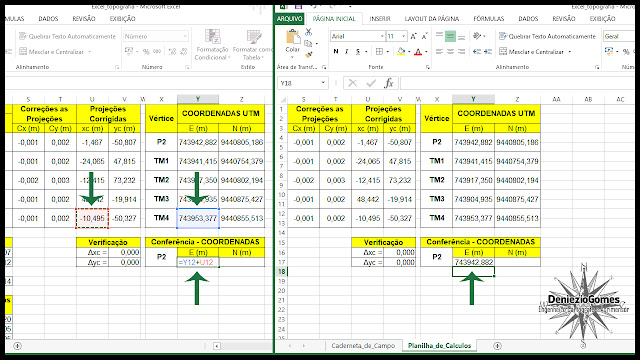
Task: Click inside the formula bar input
Action: (518, 83)
